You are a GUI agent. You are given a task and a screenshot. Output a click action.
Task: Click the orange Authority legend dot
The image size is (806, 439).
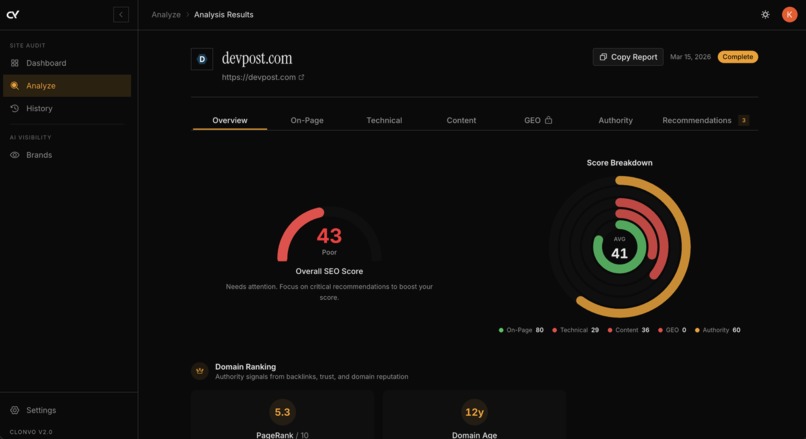point(697,330)
